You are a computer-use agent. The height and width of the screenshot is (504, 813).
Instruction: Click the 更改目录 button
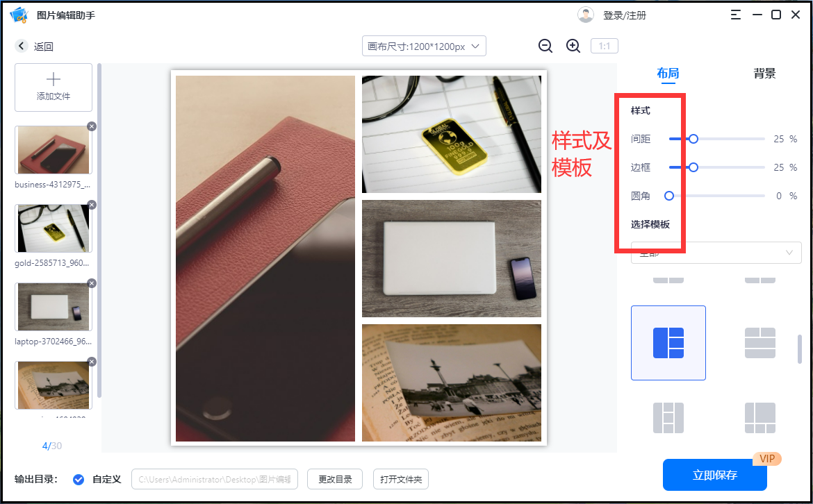click(x=335, y=480)
